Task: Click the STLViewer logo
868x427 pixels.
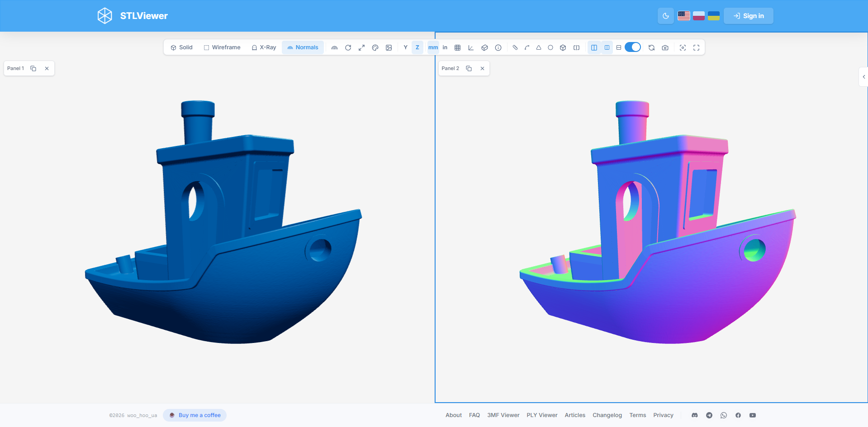Action: tap(133, 16)
